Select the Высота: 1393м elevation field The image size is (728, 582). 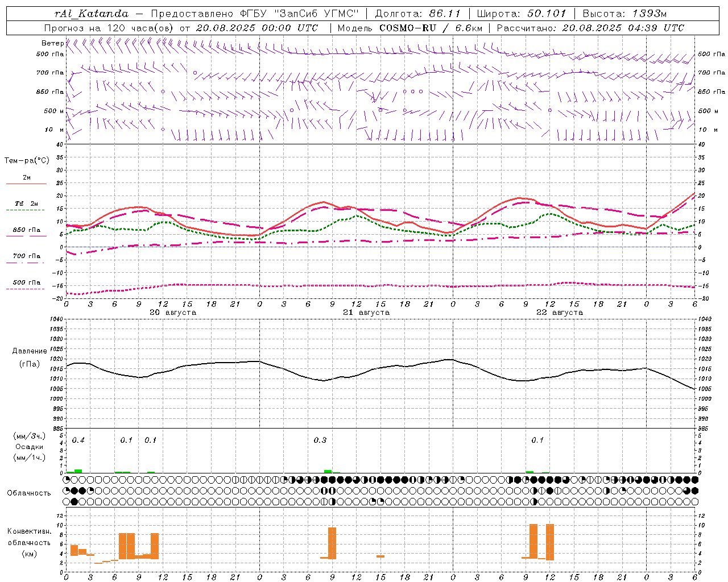[x=624, y=14]
